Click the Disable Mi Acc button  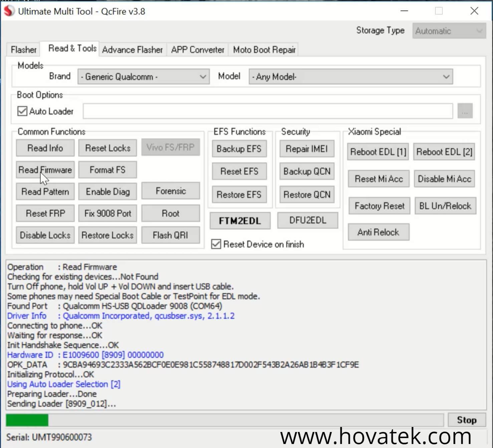tap(445, 179)
